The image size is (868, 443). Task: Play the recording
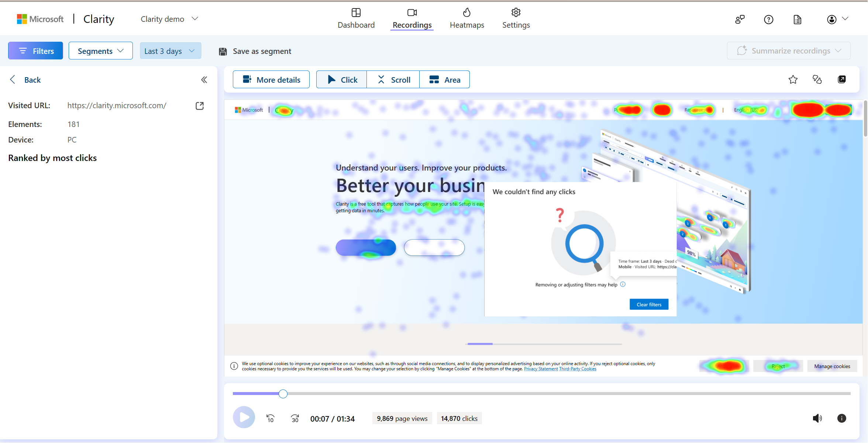click(244, 418)
